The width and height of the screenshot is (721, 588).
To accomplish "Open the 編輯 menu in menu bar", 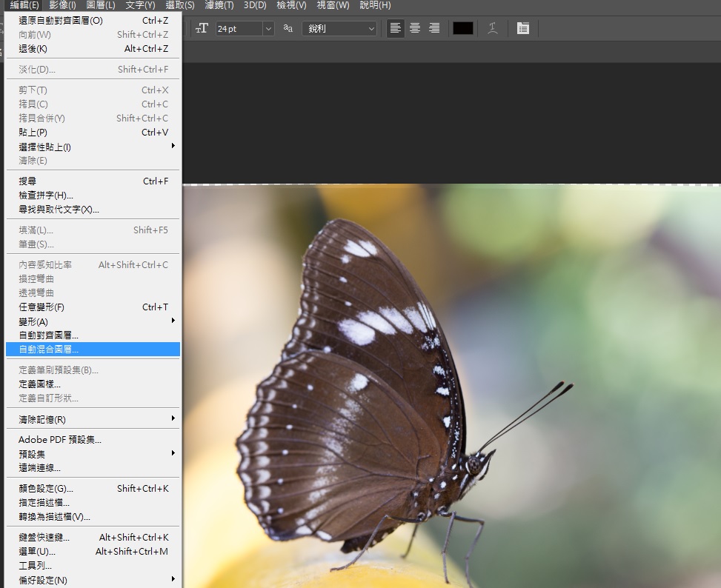I will point(24,5).
